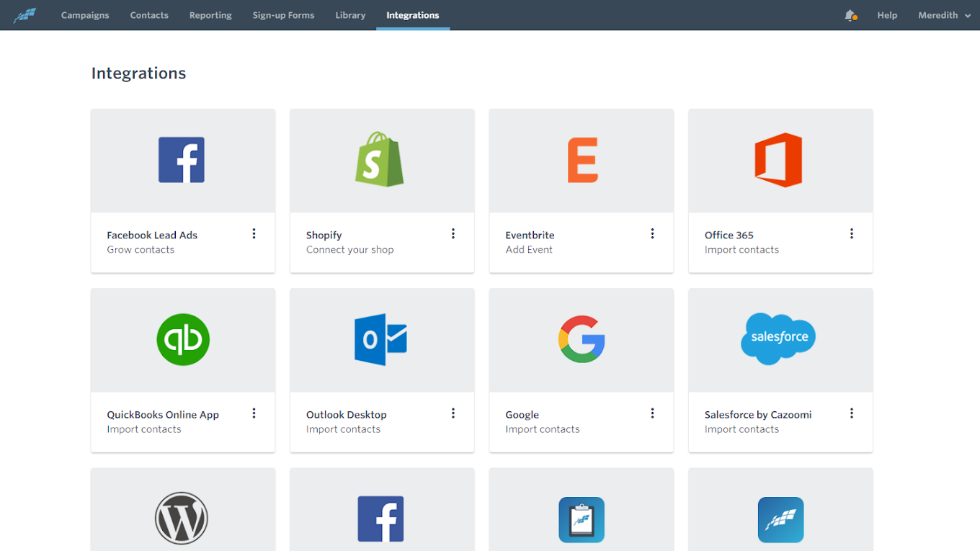Image resolution: width=980 pixels, height=551 pixels.
Task: Click the Shopify shopping bag icon
Action: (x=380, y=160)
